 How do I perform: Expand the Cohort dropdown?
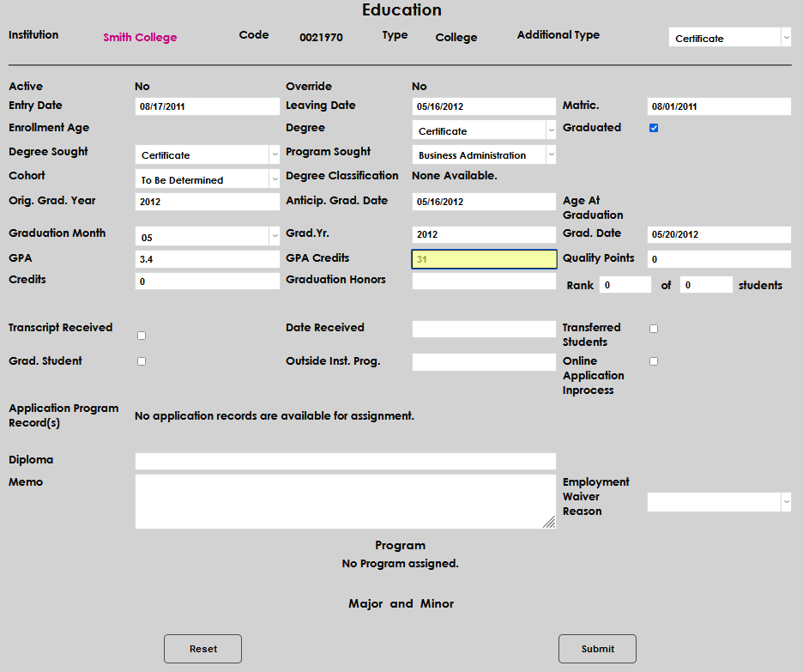(207, 179)
